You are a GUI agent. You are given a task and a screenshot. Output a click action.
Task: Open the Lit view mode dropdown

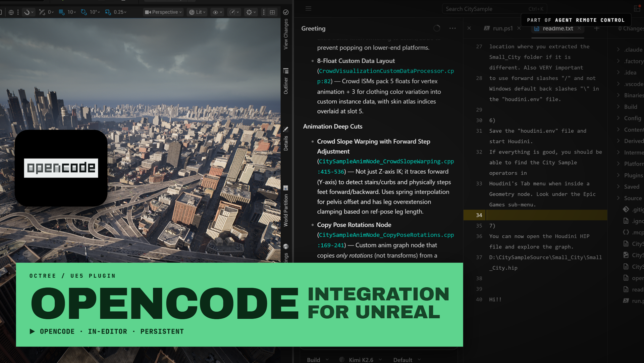[x=197, y=12]
